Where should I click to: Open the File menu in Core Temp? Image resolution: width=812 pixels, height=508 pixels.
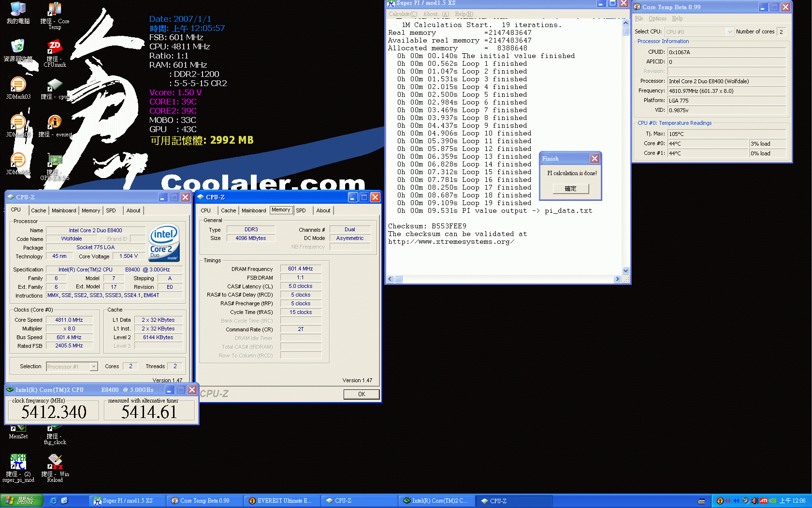point(639,18)
